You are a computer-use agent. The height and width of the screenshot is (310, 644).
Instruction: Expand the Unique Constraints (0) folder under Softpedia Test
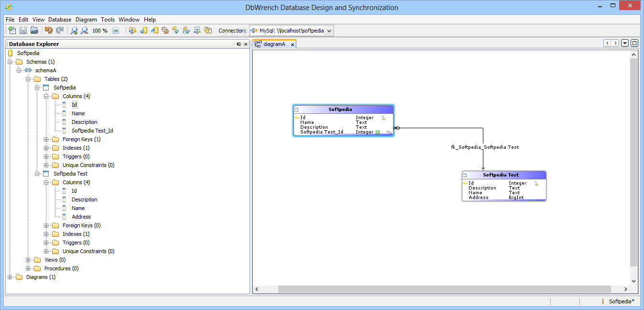pos(46,251)
